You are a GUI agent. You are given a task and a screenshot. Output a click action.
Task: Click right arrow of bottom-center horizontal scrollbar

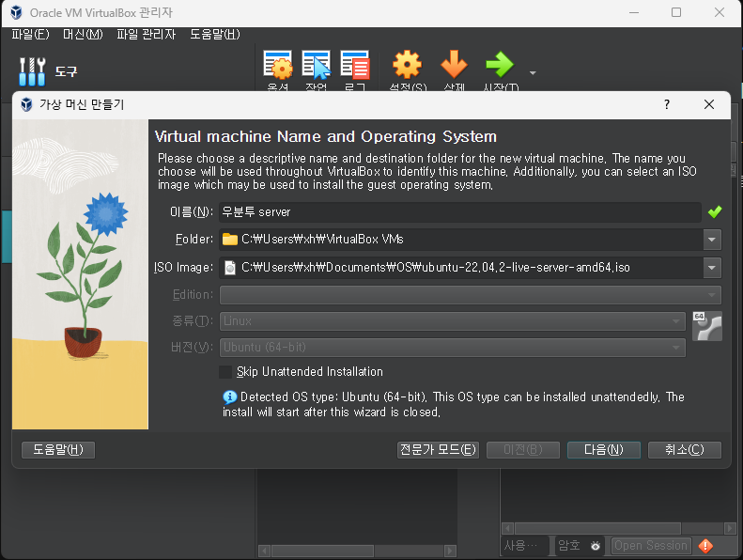[450, 551]
